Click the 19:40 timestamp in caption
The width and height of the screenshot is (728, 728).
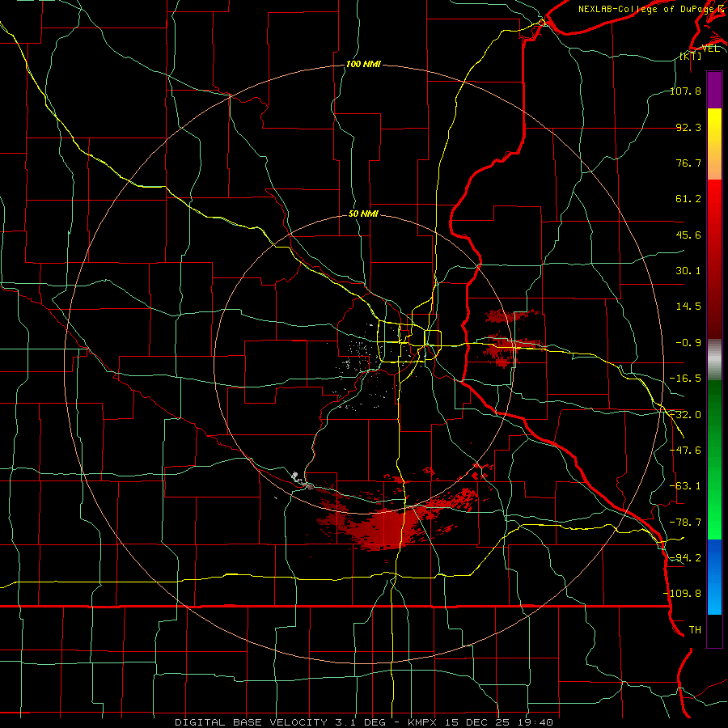click(537, 722)
